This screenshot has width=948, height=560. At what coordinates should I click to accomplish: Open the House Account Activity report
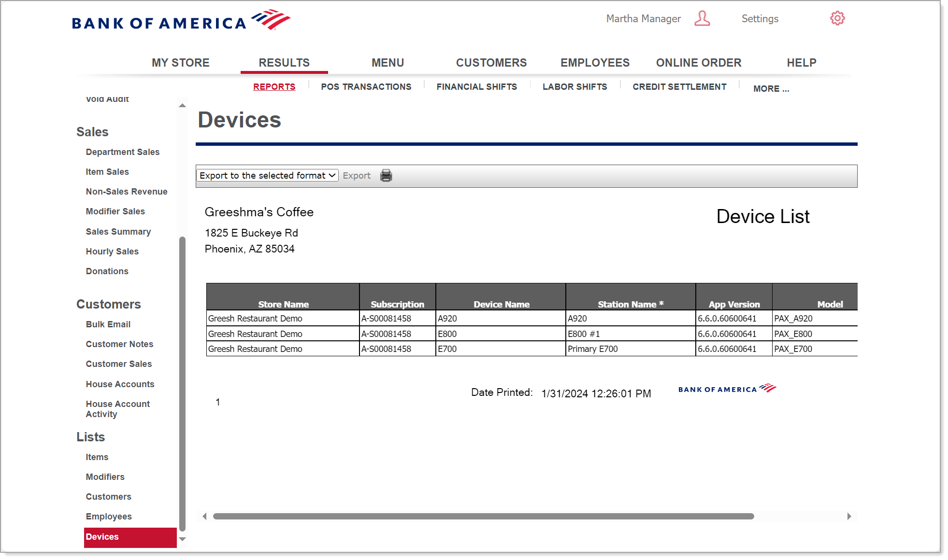pyautogui.click(x=118, y=409)
